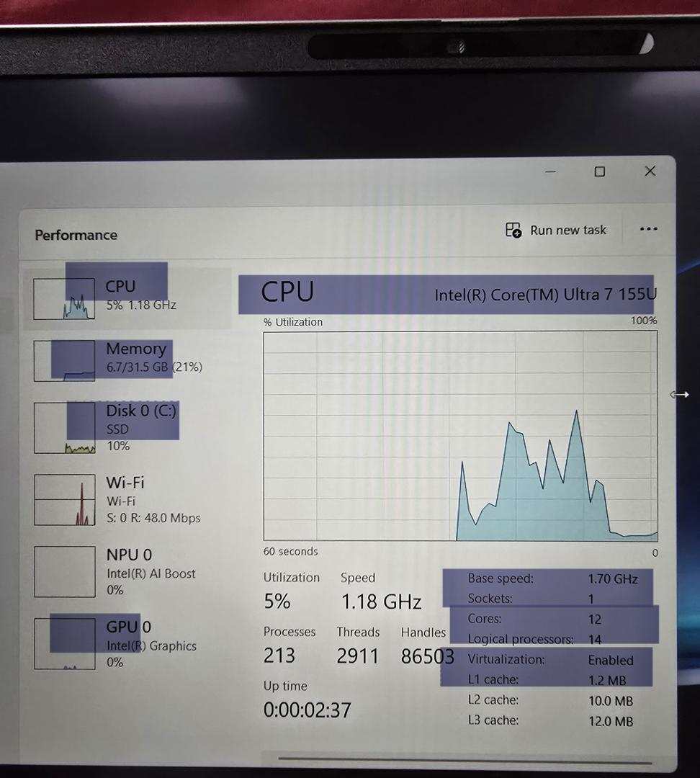Viewport: 700px width, 778px height.
Task: Click the Virtualization Enabled value
Action: (611, 660)
